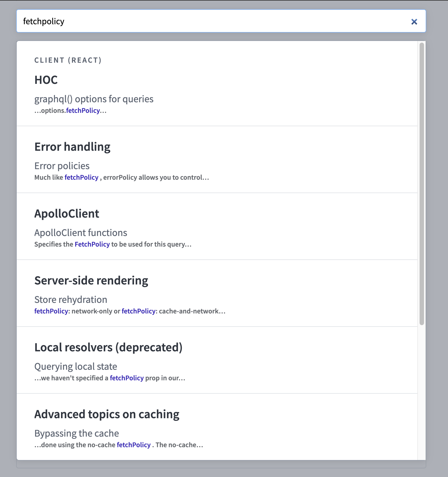Image resolution: width=448 pixels, height=477 pixels.
Task: Open the Server-side rendering result
Action: (91, 281)
